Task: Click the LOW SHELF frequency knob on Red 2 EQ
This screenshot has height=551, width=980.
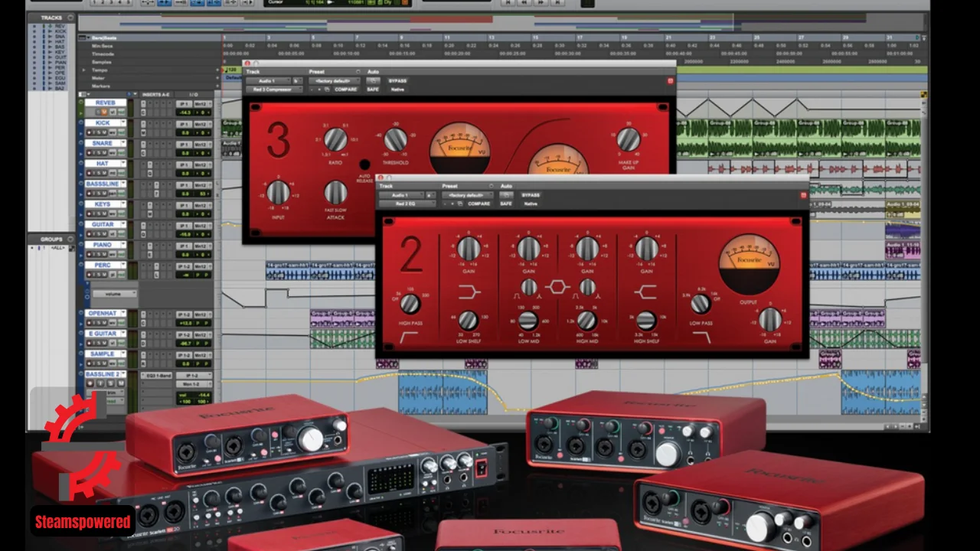Action: point(469,320)
